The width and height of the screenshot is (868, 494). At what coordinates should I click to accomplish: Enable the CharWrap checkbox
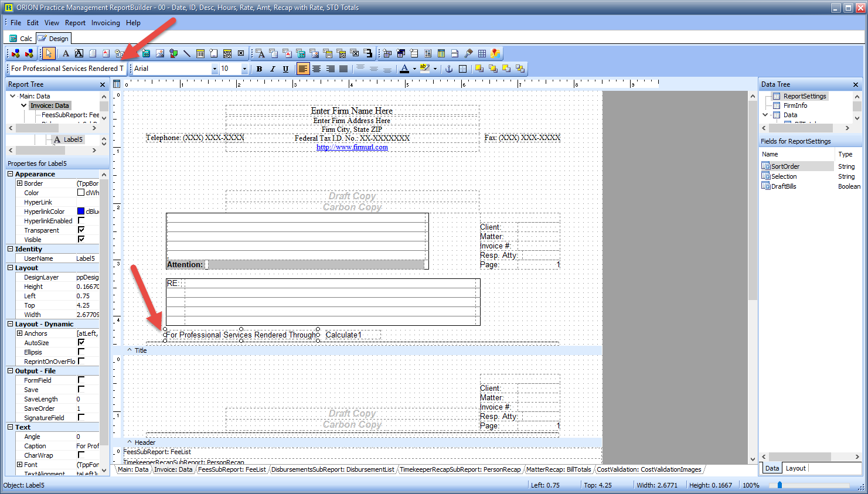[81, 455]
